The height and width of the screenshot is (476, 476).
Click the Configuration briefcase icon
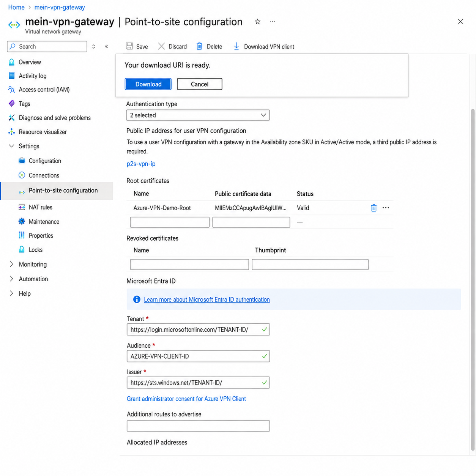point(22,161)
